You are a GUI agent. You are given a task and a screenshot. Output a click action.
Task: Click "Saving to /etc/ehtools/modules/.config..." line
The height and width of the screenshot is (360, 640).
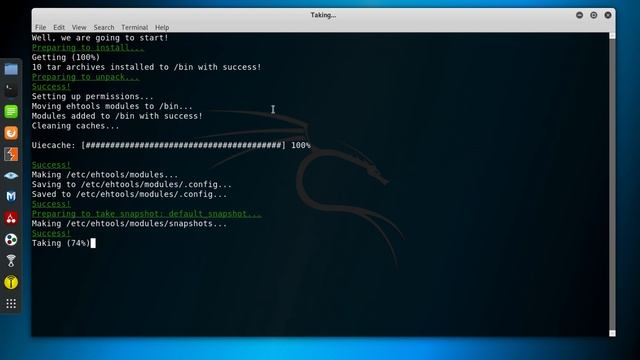pyautogui.click(x=132, y=184)
